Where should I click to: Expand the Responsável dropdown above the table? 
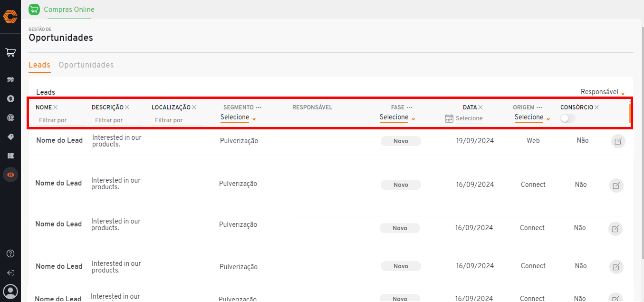tap(603, 92)
